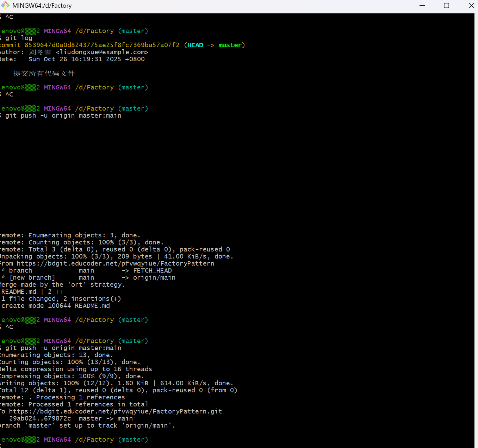Viewport: 478px width, 448px height.
Task: Click the commit hash starting with 8539647d
Action: click(102, 45)
